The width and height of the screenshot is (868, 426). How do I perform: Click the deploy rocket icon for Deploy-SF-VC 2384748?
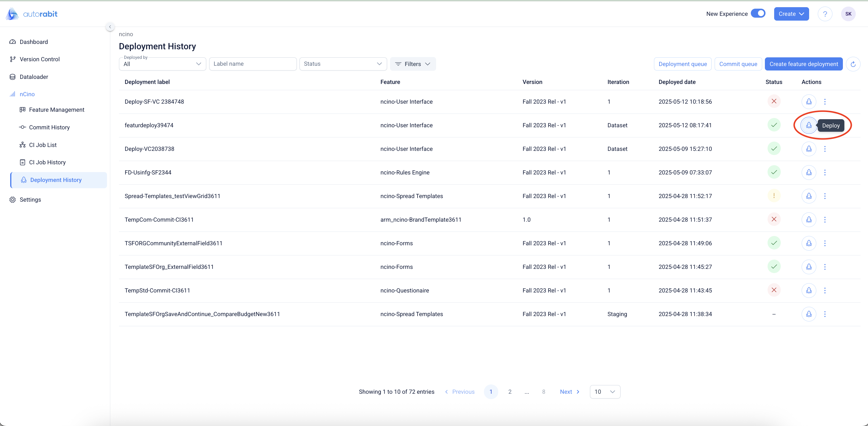coord(809,101)
